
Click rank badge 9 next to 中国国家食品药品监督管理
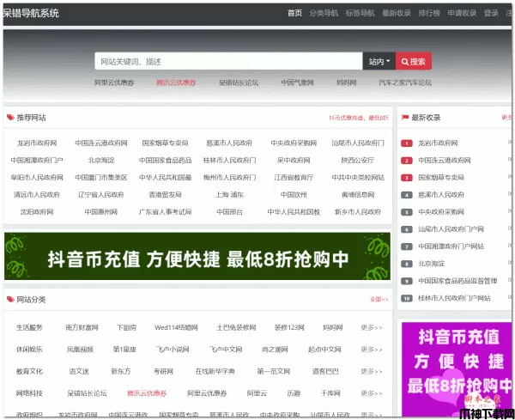(407, 281)
